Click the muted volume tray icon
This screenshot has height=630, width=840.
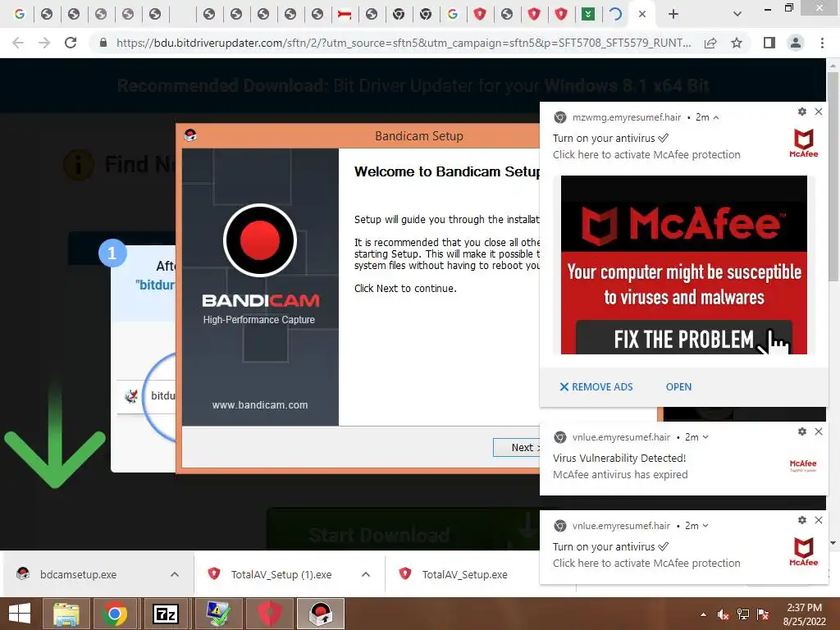tap(724, 614)
